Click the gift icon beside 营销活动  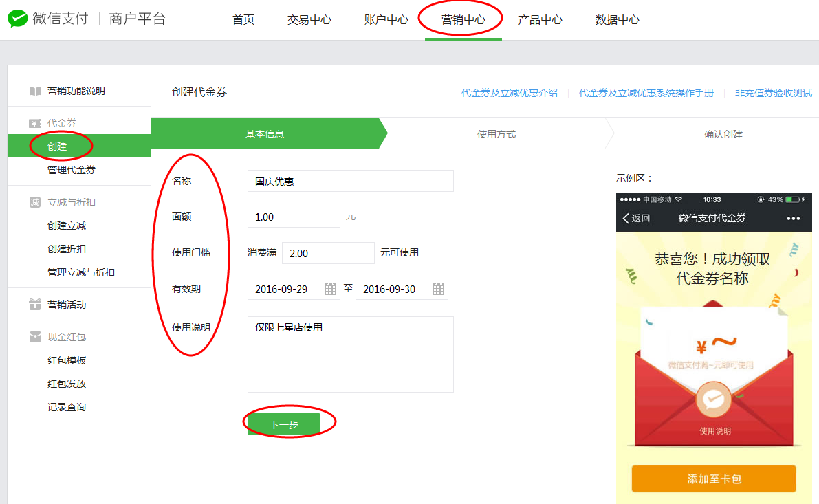(x=35, y=305)
